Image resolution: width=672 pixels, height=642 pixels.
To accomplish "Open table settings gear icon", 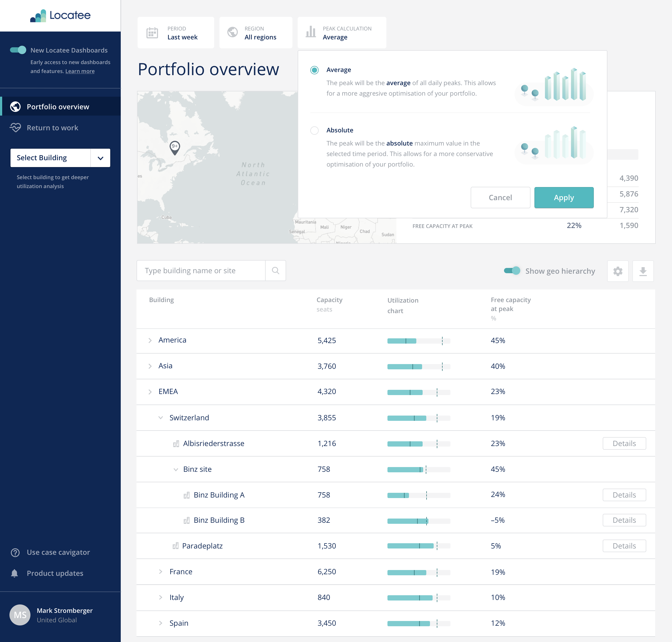I will point(618,271).
